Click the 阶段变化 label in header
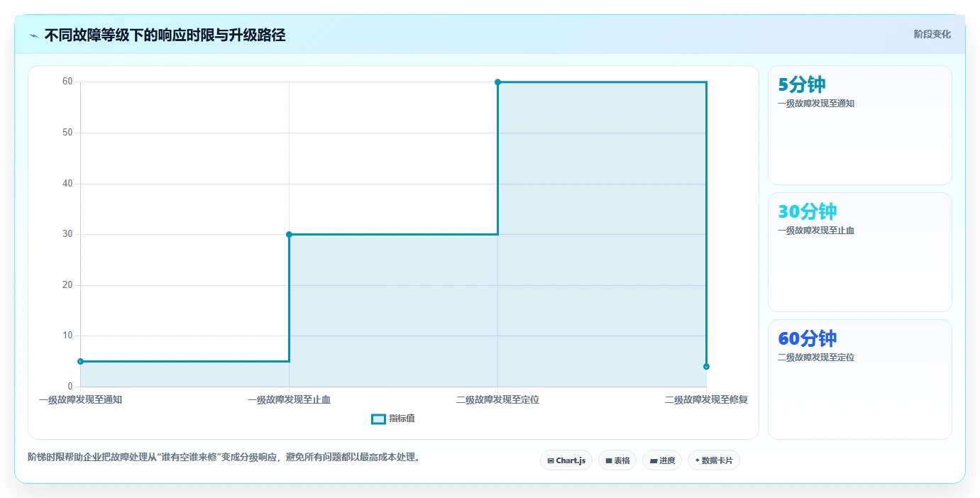Image resolution: width=980 pixels, height=498 pixels. pos(932,34)
